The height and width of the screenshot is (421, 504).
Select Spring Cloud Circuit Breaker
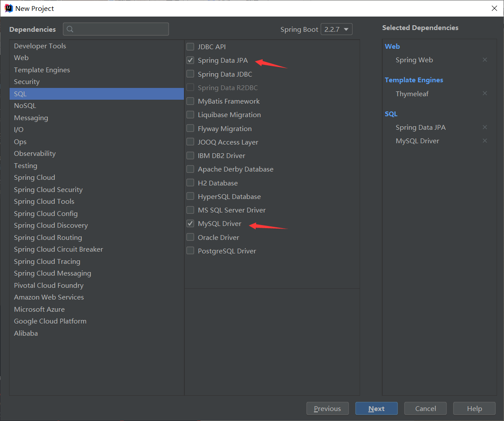[x=97, y=249]
